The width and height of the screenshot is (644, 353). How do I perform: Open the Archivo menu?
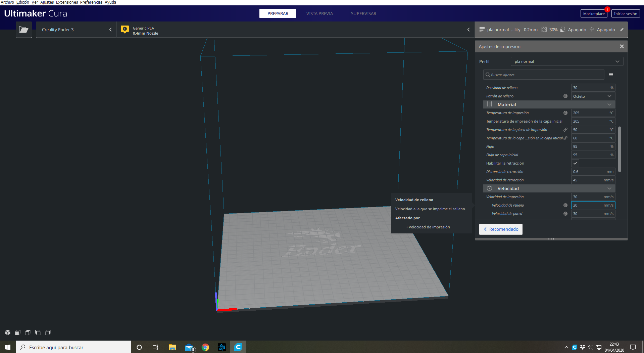pyautogui.click(x=7, y=2)
